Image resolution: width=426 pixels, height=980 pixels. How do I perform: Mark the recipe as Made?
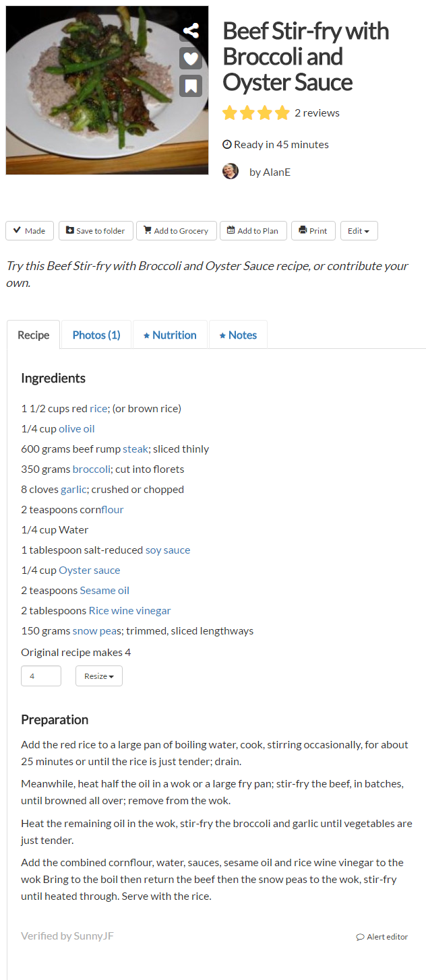coord(30,230)
